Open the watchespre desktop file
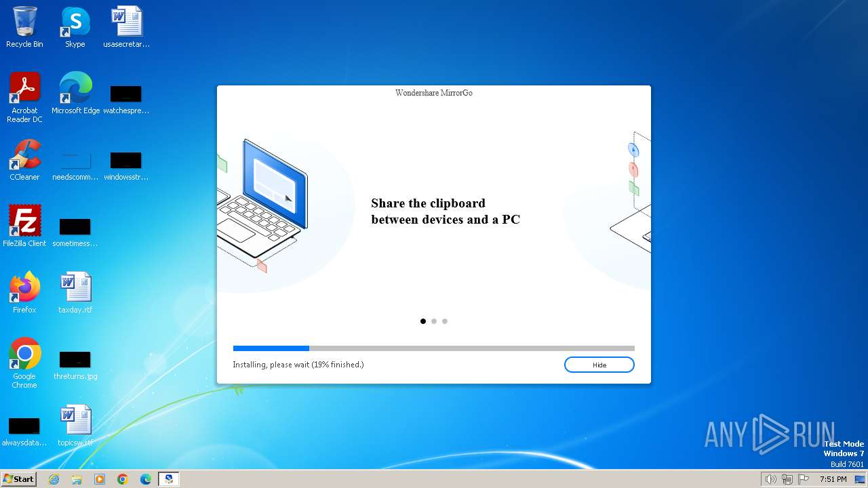868x488 pixels. (x=126, y=100)
